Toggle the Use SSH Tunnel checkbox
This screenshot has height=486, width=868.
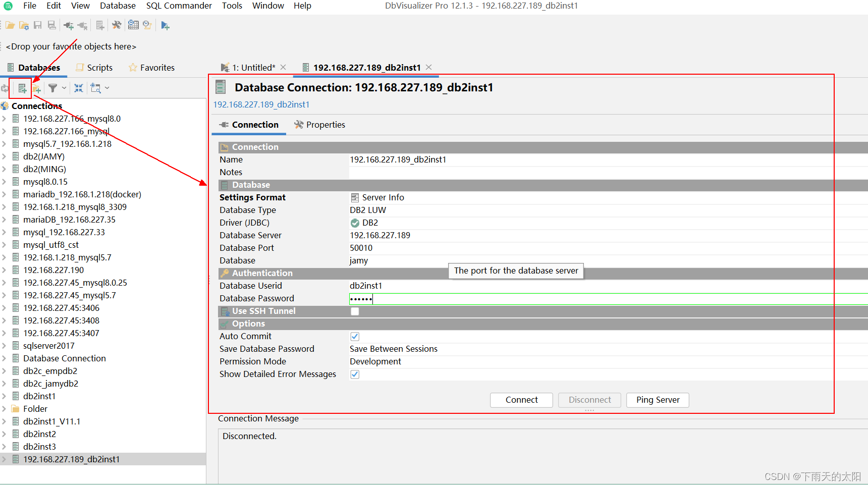point(355,311)
